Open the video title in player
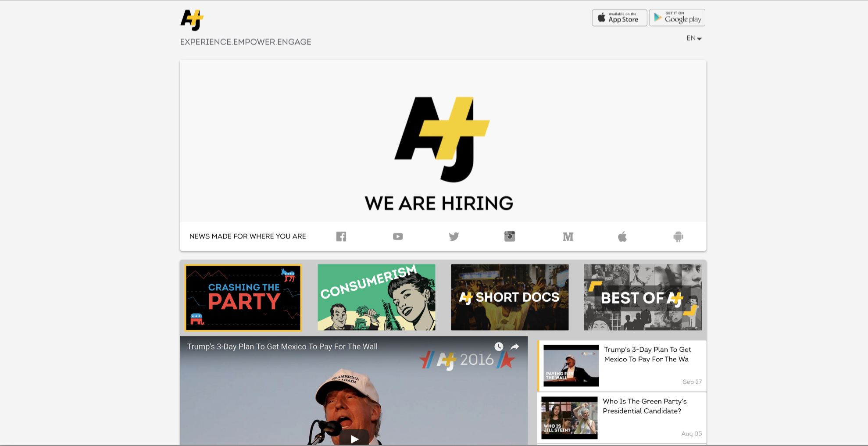 click(282, 346)
